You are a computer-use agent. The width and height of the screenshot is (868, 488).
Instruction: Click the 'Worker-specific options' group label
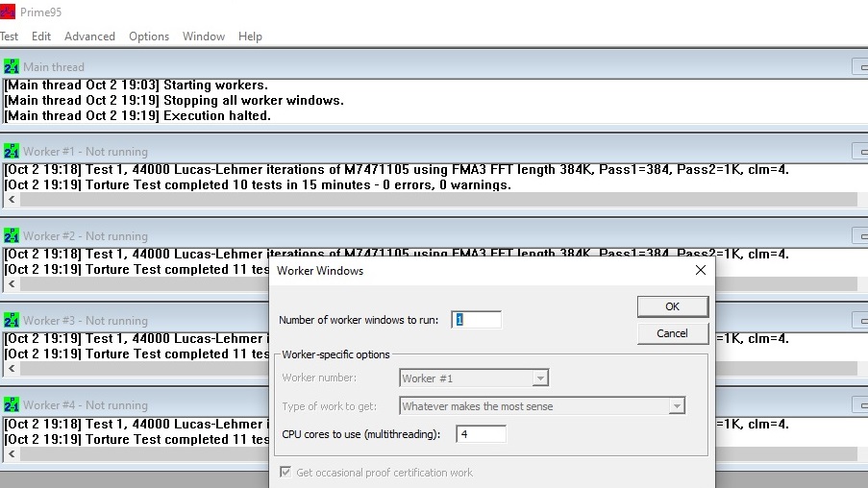pyautogui.click(x=336, y=354)
